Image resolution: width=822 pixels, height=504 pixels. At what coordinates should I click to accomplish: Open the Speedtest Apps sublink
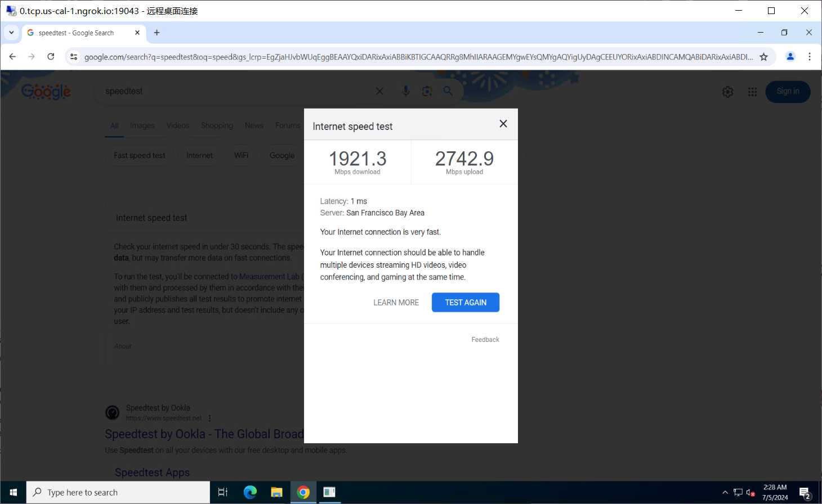(152, 472)
